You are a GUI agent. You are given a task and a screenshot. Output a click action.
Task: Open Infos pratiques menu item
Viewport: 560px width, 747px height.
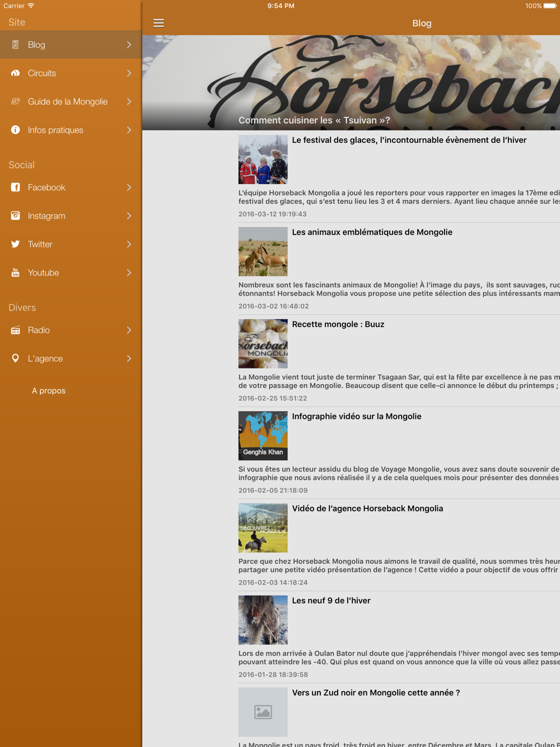coord(71,130)
